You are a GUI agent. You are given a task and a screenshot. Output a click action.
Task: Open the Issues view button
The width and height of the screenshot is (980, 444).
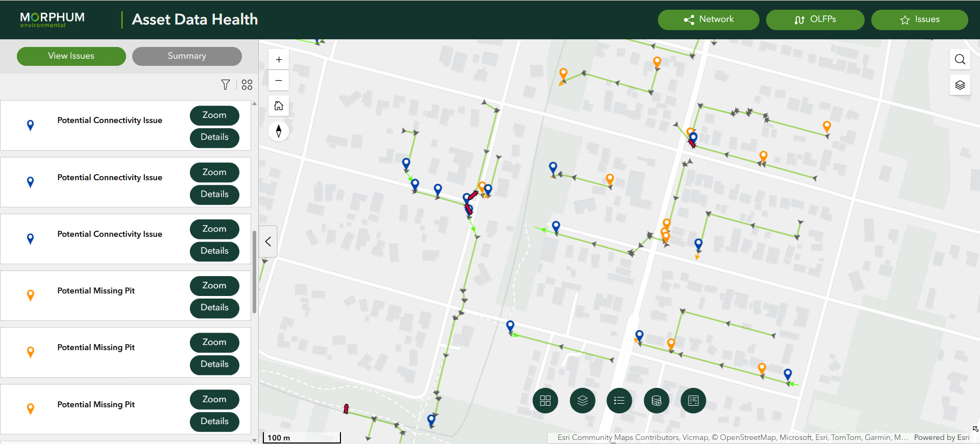coord(919,20)
